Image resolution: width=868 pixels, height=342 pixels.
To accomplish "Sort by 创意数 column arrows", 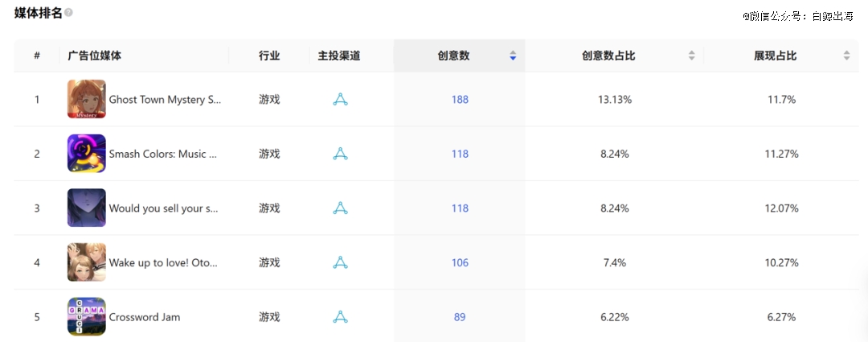I will click(x=513, y=56).
